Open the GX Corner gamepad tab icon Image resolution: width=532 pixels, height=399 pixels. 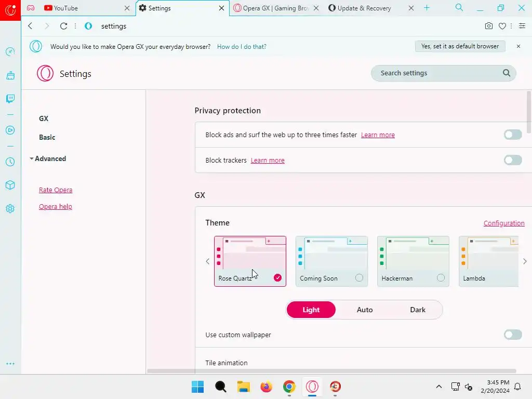click(x=31, y=8)
